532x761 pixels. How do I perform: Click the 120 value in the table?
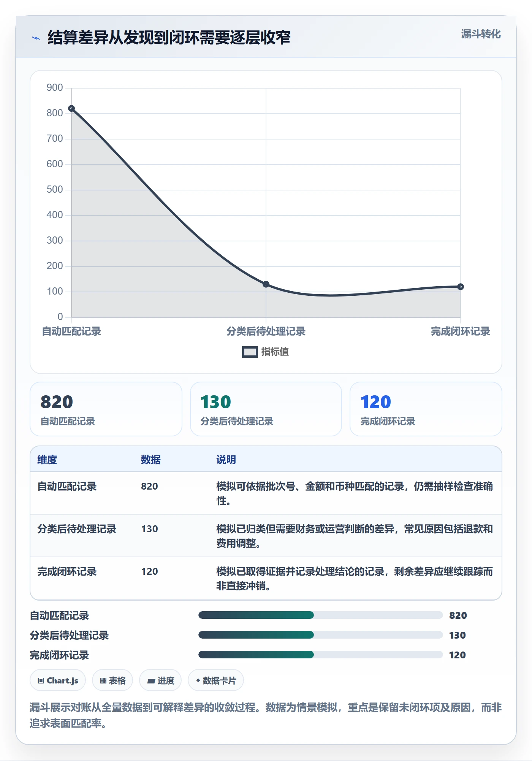pos(149,571)
